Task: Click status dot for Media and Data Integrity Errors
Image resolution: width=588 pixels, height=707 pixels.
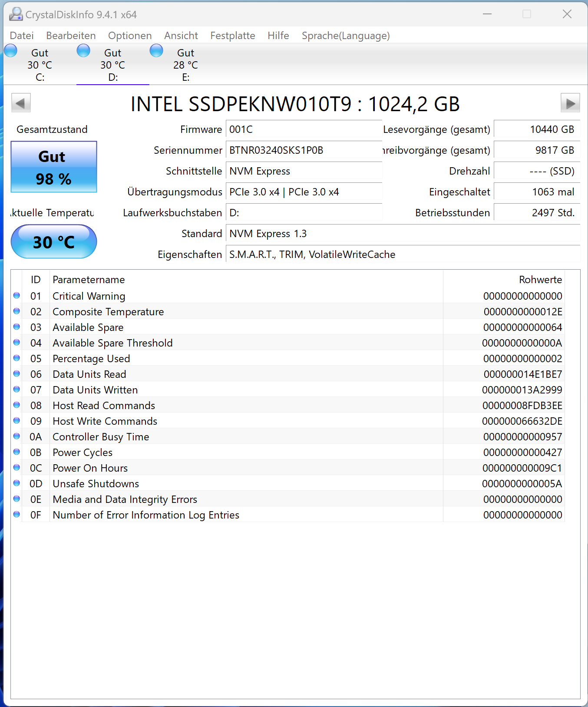Action: [17, 499]
